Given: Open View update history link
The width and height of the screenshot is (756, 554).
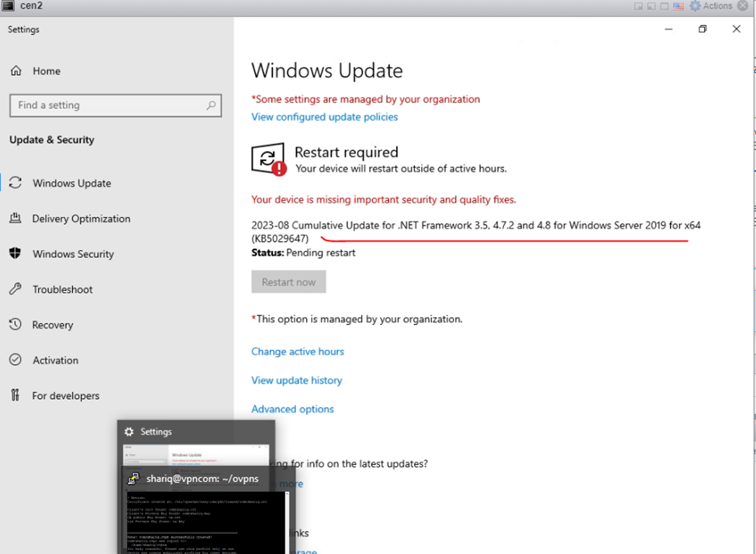Looking at the screenshot, I should [x=296, y=380].
